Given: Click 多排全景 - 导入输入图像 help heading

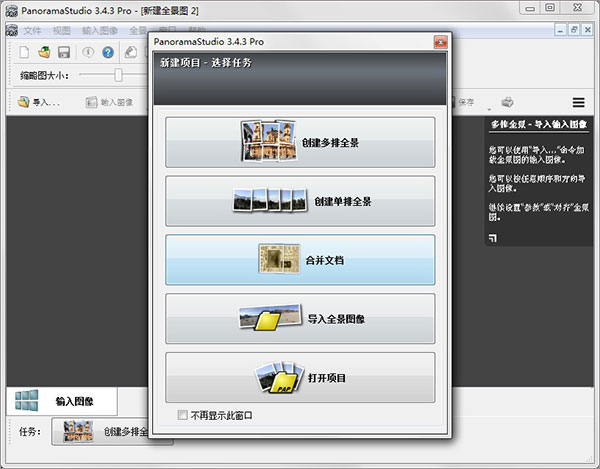Looking at the screenshot, I should click(x=539, y=124).
